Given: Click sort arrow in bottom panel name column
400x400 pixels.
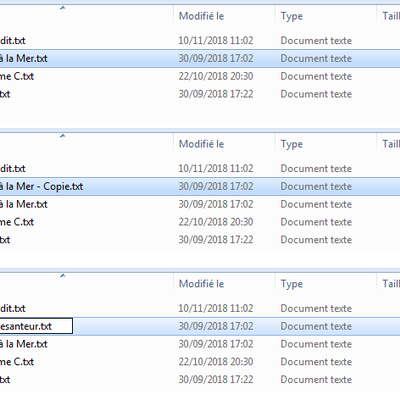Looking at the screenshot, I should (63, 275).
